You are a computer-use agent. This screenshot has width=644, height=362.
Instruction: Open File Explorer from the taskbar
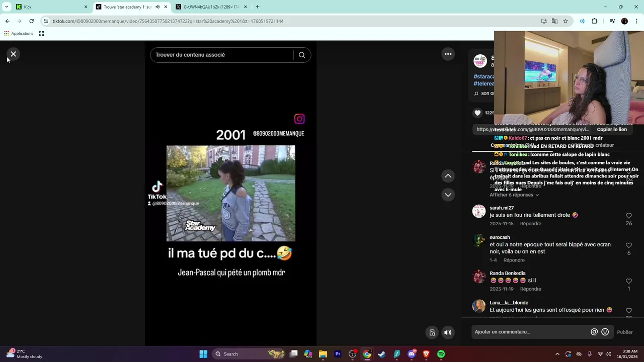[323, 354]
